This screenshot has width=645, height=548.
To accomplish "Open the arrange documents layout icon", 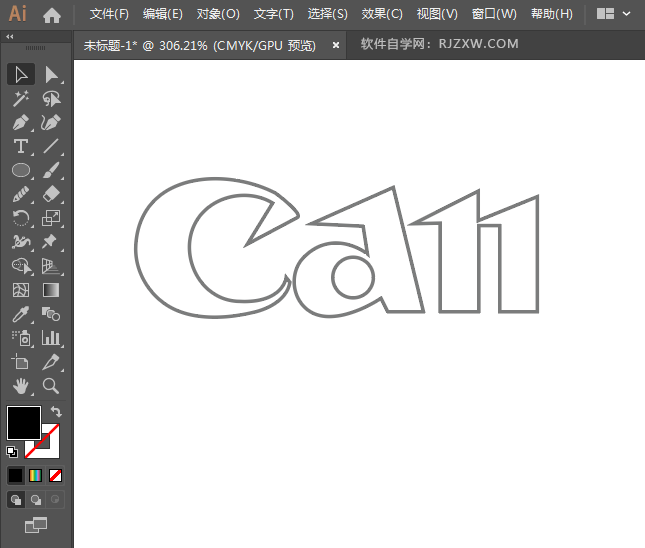I will point(605,14).
